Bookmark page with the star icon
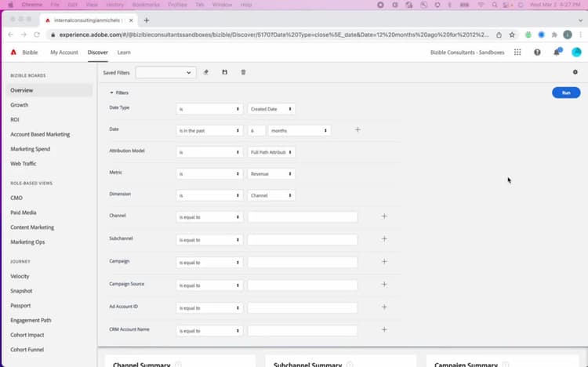This screenshot has height=367, width=588. [512, 35]
